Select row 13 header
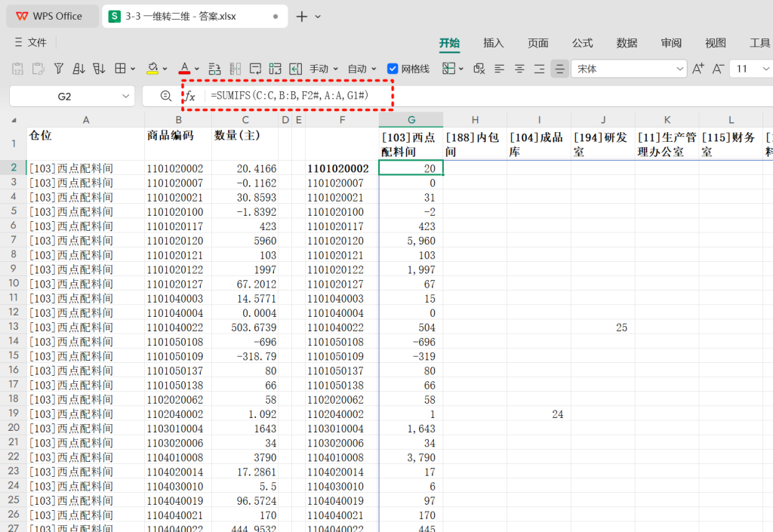The image size is (773, 532). pyautogui.click(x=14, y=327)
